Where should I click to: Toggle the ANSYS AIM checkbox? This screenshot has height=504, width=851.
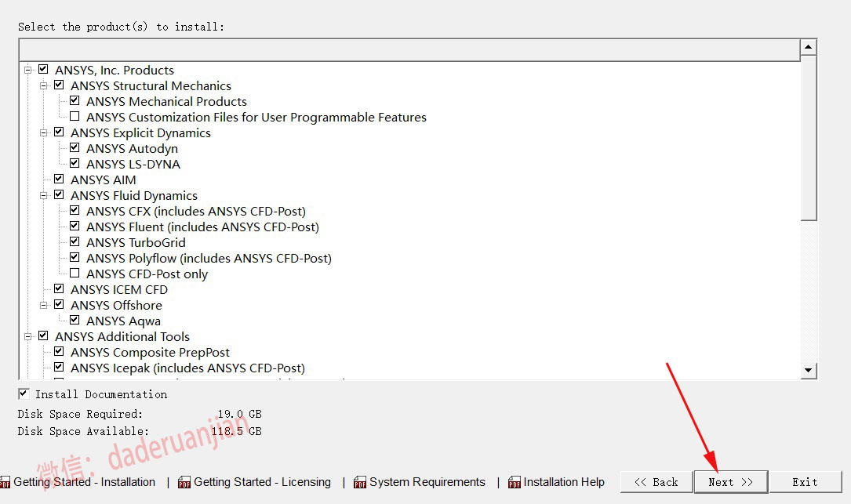[x=59, y=179]
